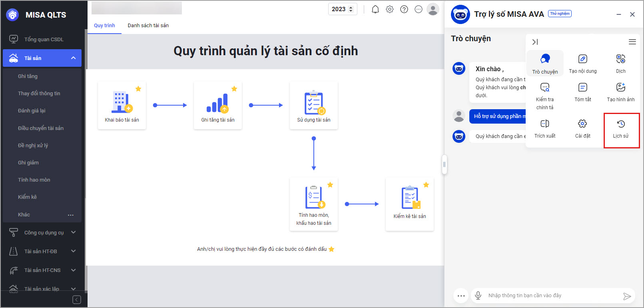Click the Thử nghiệm badge
Viewport: 644px width, 308px height.
coord(560,14)
